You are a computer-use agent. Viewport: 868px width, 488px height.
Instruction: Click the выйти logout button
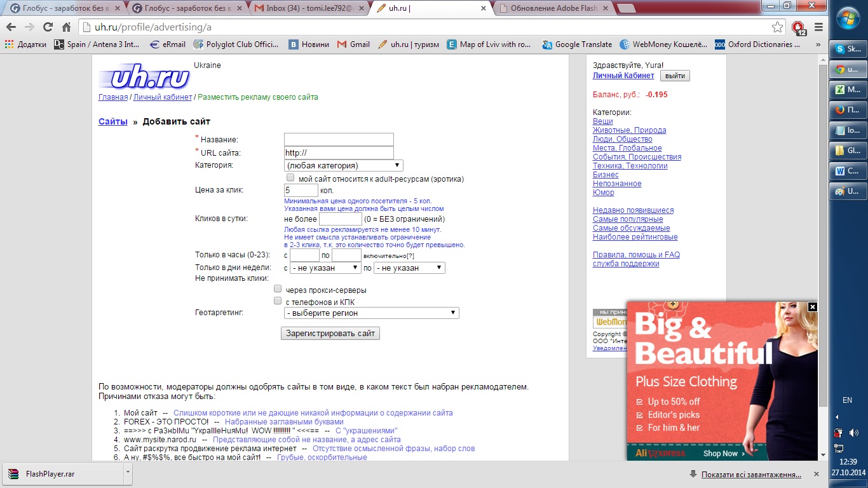[675, 76]
